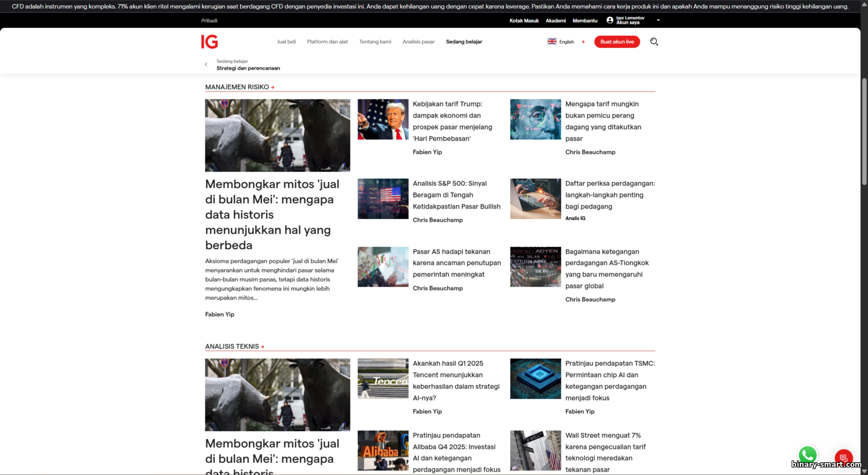Click red arrow next to Manajemen Risiko
868x475 pixels.
[x=273, y=87]
